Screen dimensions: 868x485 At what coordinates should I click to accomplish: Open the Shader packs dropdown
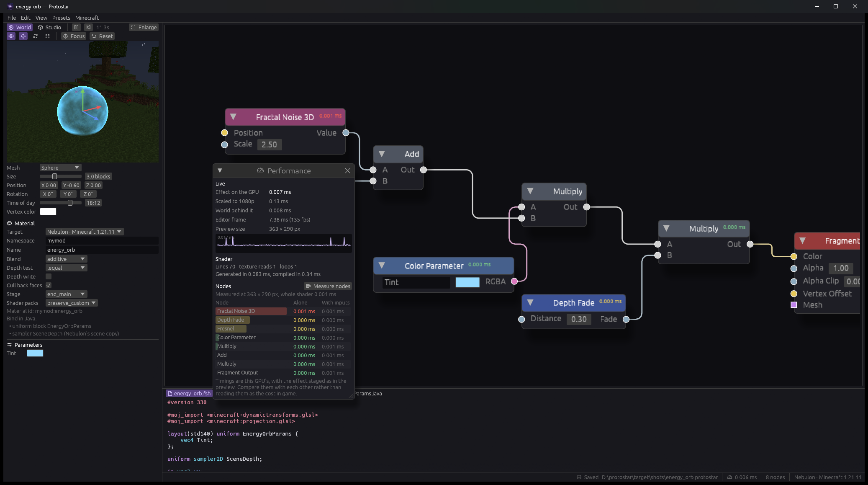[x=72, y=303]
